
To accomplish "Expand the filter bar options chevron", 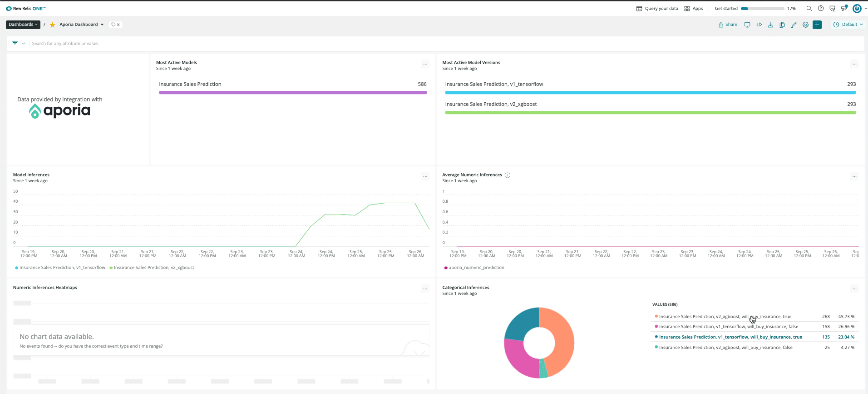I will (24, 44).
